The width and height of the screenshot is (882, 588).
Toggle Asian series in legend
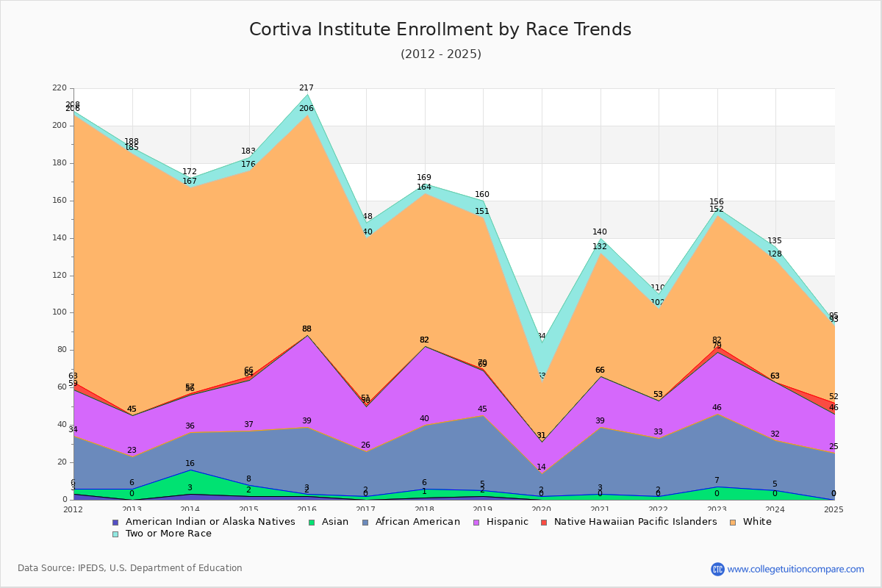(328, 522)
